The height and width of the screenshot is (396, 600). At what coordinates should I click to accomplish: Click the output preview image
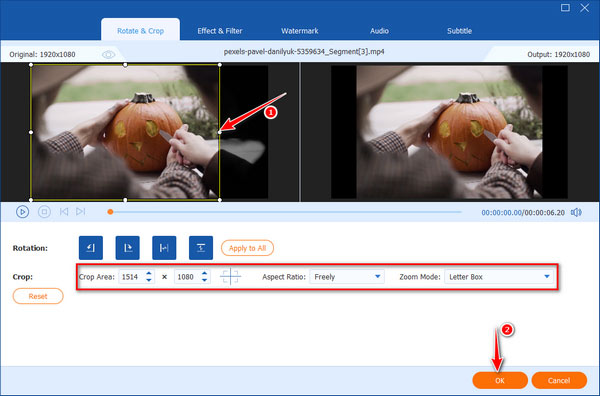[x=449, y=132]
